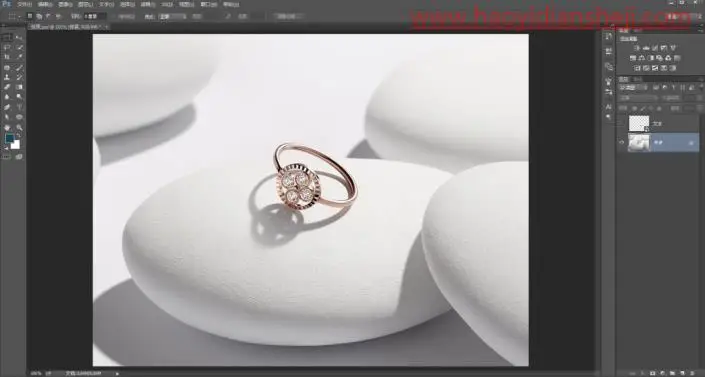Open the File menu
Viewport: 705px width, 377px height.
24,4
